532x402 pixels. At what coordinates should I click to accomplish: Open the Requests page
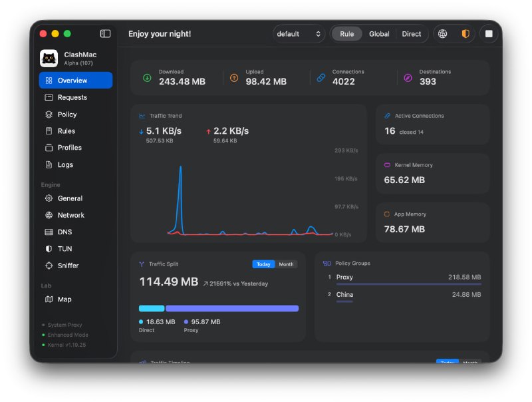click(76, 97)
